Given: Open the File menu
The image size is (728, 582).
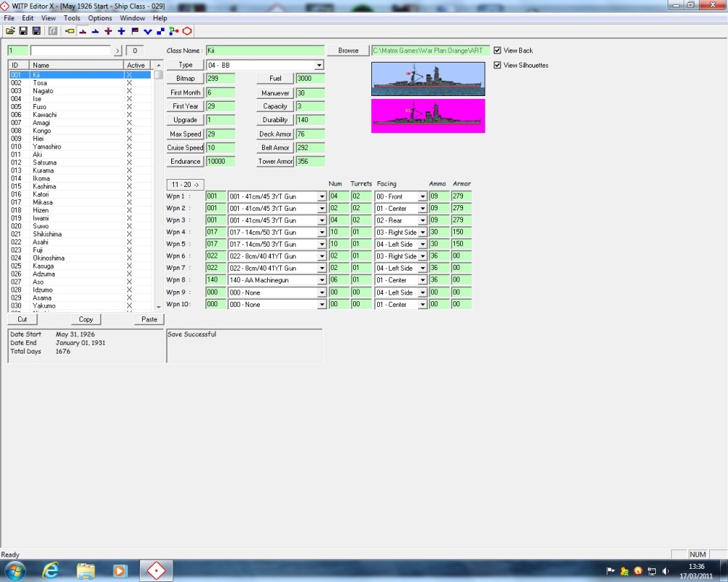Looking at the screenshot, I should coord(9,18).
